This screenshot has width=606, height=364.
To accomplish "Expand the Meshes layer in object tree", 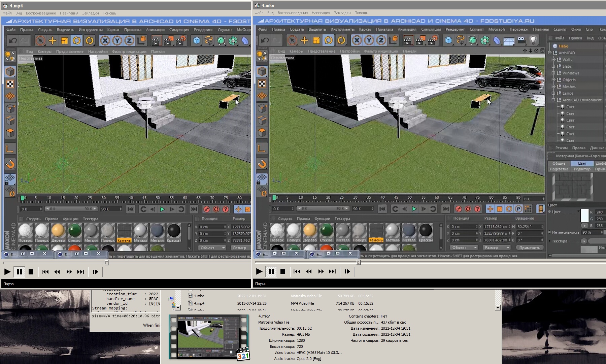I will pyautogui.click(x=553, y=87).
